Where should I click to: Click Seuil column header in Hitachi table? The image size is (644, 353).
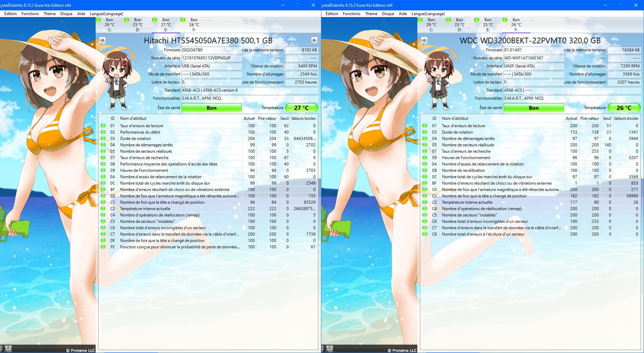pos(284,118)
